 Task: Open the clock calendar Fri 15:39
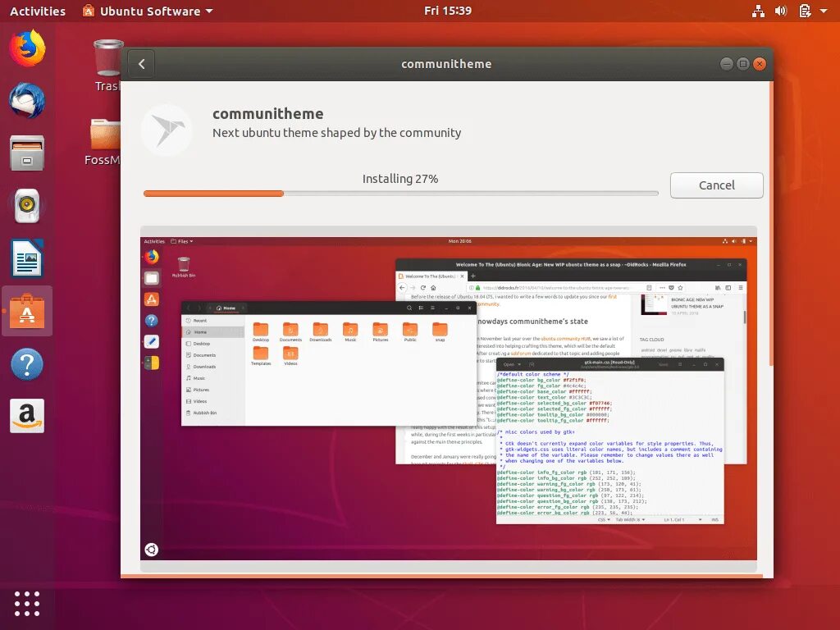447,11
